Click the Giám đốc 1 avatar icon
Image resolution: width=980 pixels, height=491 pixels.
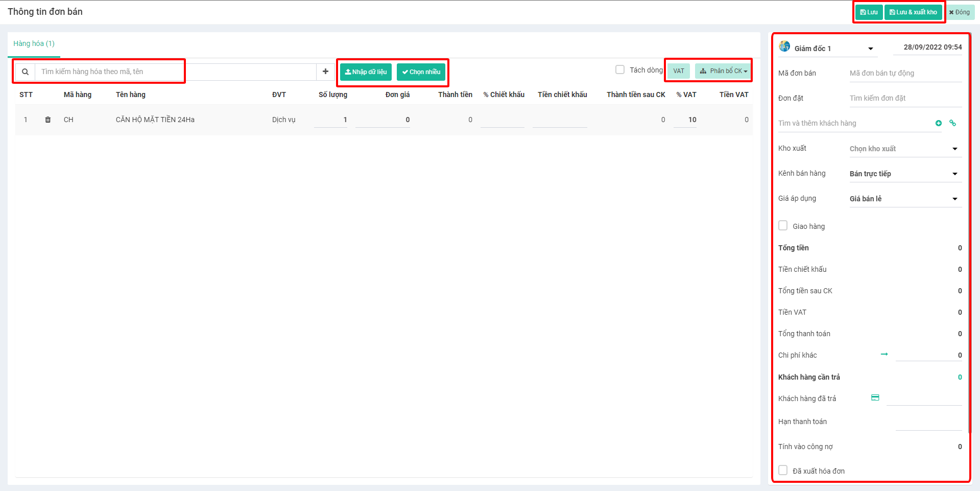(784, 47)
